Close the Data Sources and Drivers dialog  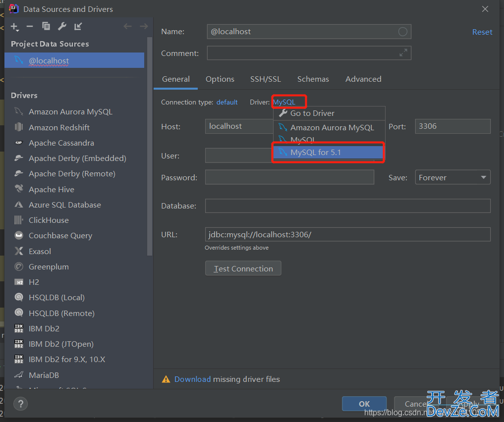click(485, 9)
